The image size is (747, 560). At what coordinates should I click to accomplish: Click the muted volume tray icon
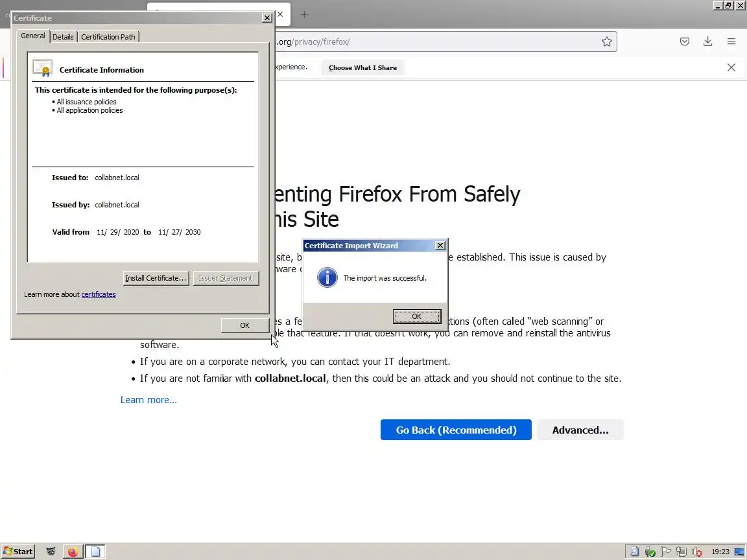click(697, 552)
